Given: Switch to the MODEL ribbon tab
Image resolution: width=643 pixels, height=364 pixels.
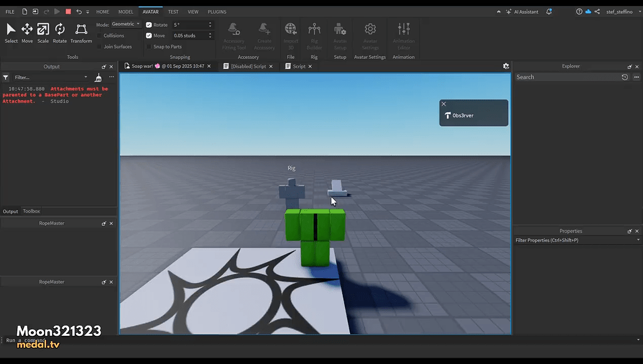Looking at the screenshot, I should pos(125,11).
